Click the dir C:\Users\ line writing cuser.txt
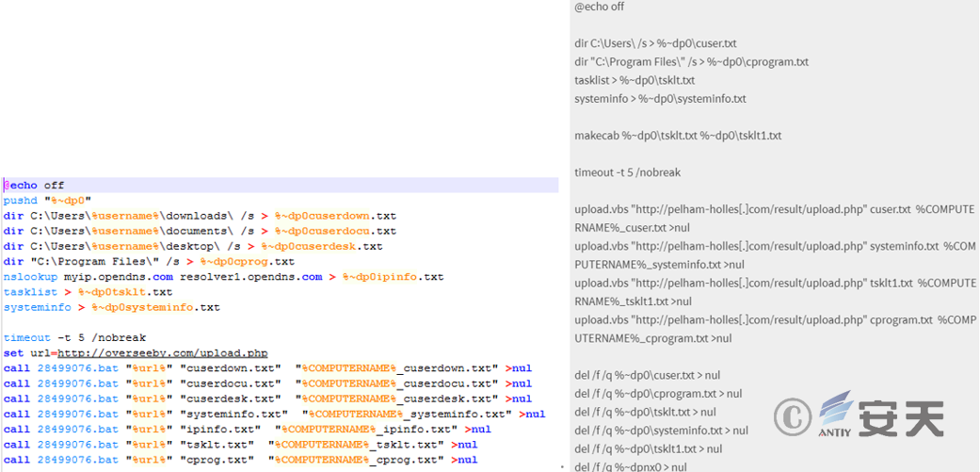Image resolution: width=980 pixels, height=472 pixels. (x=655, y=43)
